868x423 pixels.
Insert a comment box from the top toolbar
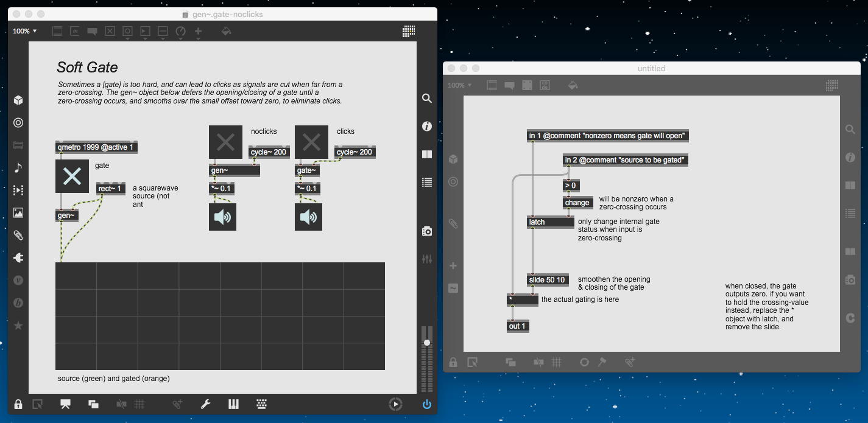pos(93,31)
